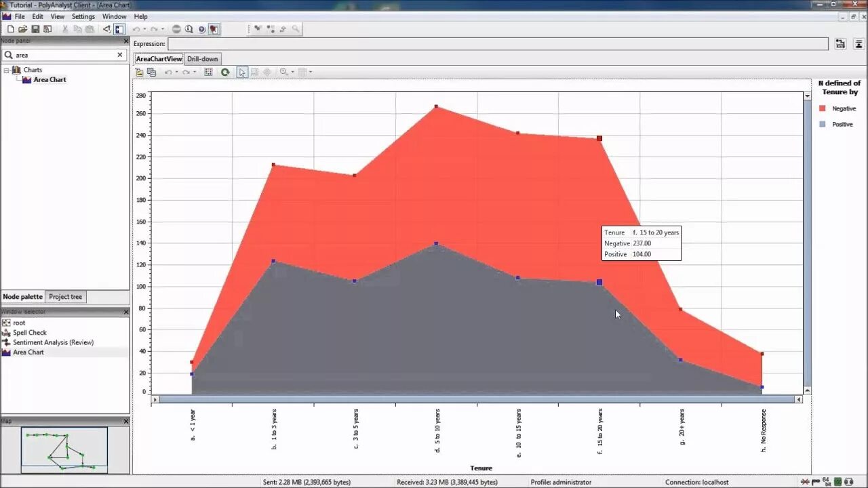868x488 pixels.
Task: Close the Node panel
Action: [125, 41]
